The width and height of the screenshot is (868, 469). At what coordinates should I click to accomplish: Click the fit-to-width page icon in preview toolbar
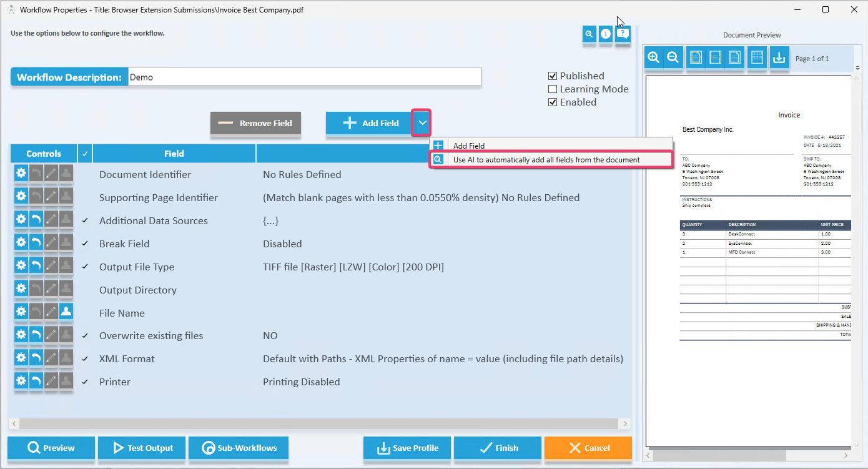716,58
